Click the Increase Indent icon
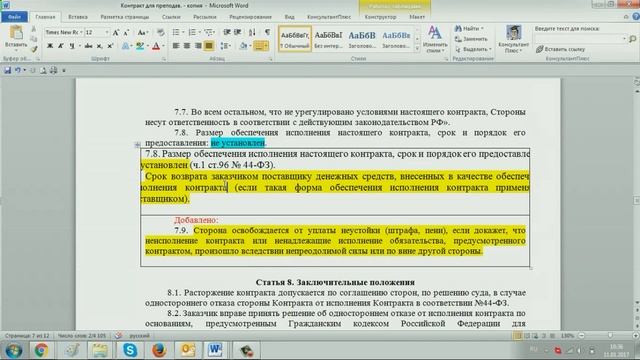Image resolution: width=640 pixels, height=360 pixels. [238, 32]
